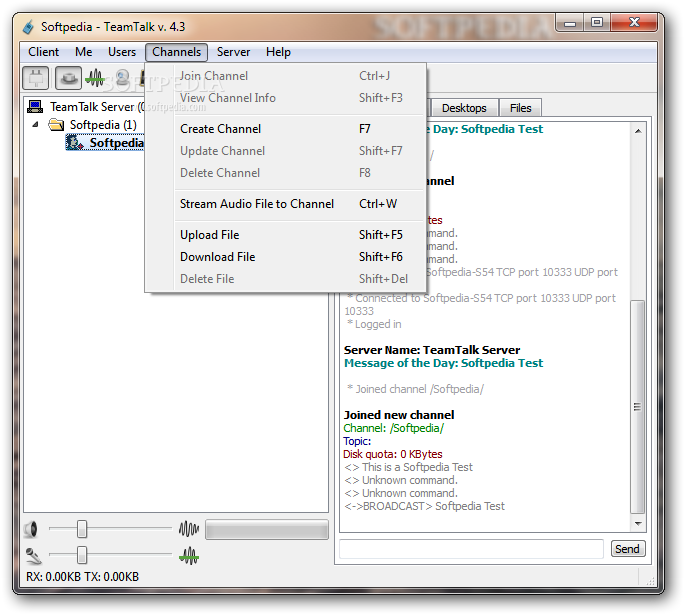The height and width of the screenshot is (615, 685).
Task: Click the disabled Join Channel entry
Action: pyautogui.click(x=286, y=76)
